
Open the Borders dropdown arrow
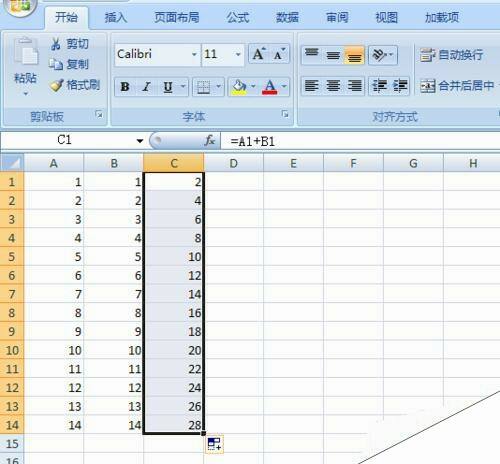pos(218,87)
